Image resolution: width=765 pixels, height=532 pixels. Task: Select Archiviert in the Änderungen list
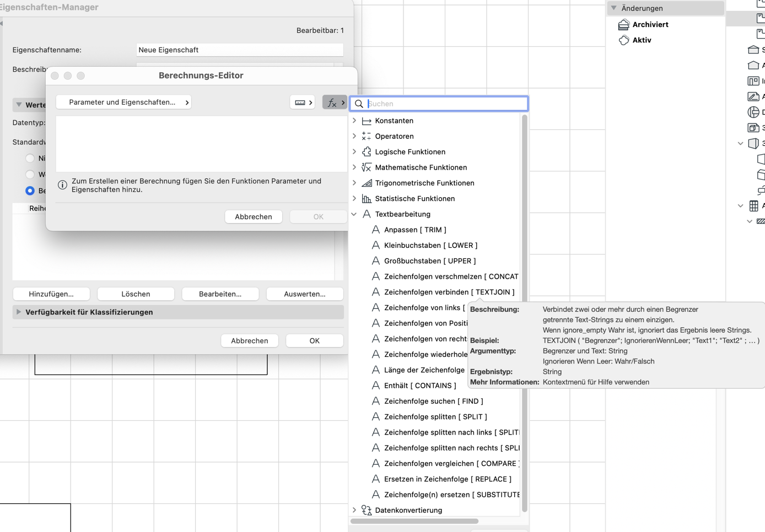coord(650,24)
